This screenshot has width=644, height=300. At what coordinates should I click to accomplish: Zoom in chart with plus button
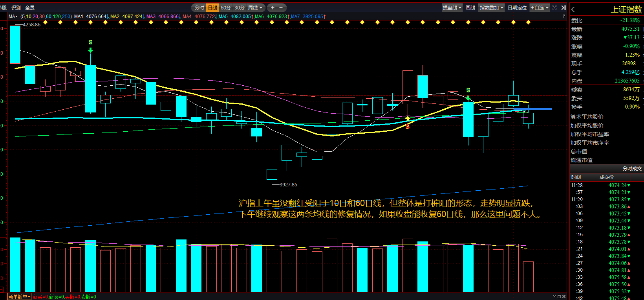(273, 7)
